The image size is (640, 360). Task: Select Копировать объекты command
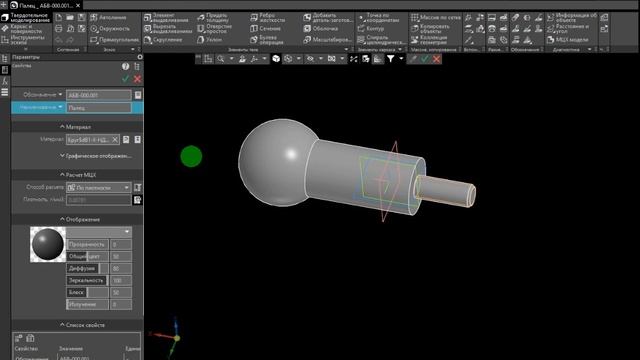pos(430,29)
